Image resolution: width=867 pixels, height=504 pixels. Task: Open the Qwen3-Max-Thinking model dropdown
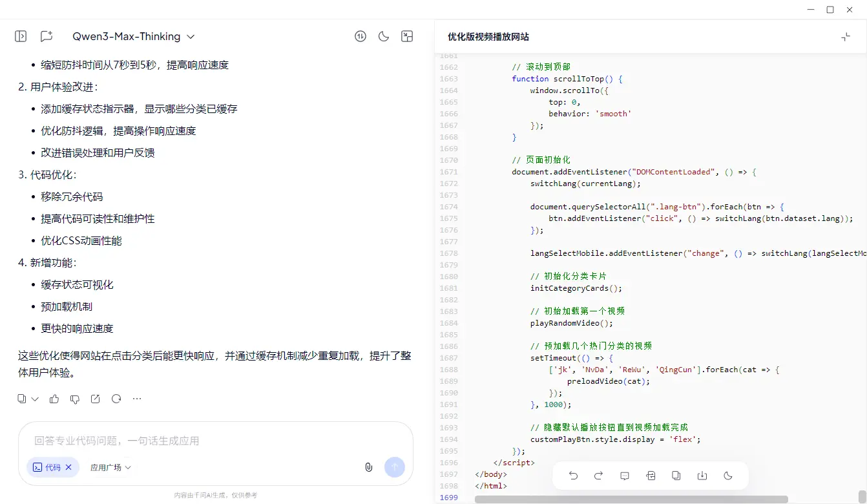tap(134, 36)
